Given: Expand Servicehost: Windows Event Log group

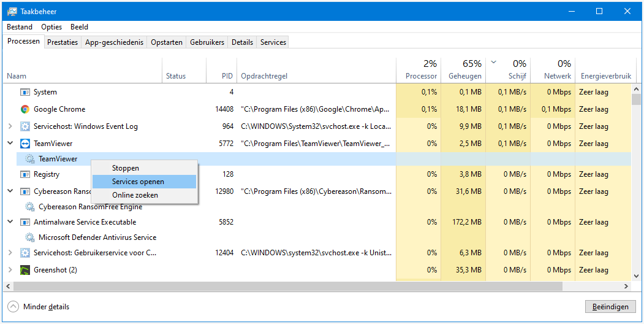Looking at the screenshot, I should pyautogui.click(x=10, y=126).
